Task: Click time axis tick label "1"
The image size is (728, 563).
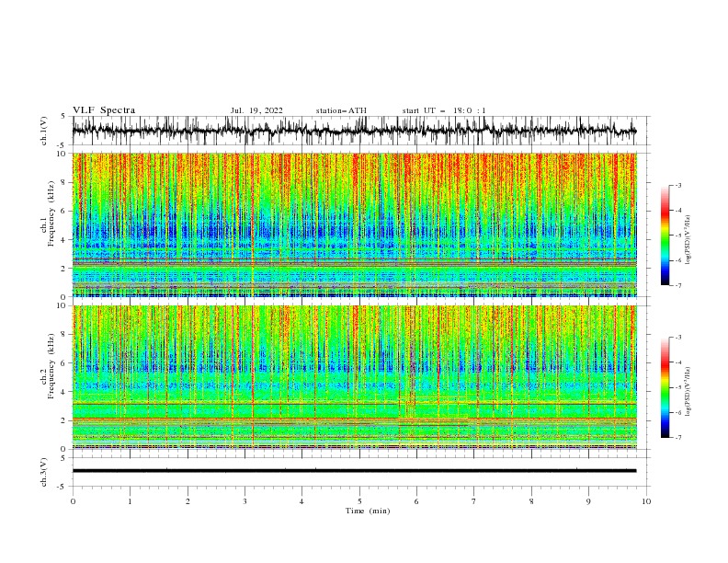Action: [130, 501]
